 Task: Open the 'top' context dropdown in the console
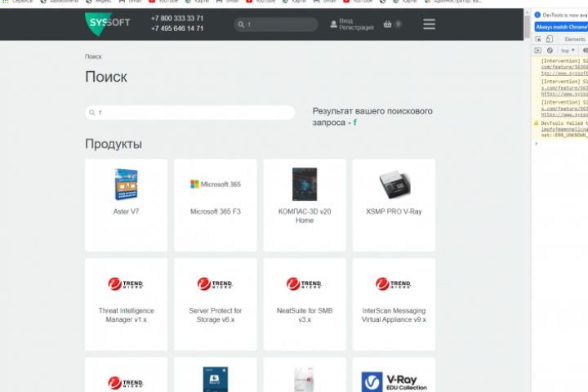(x=568, y=51)
